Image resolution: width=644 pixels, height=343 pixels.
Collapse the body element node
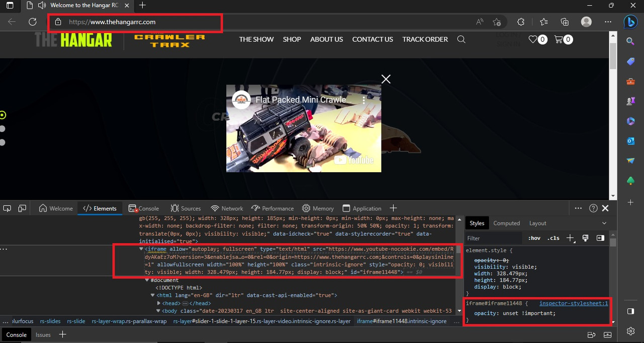(159, 311)
